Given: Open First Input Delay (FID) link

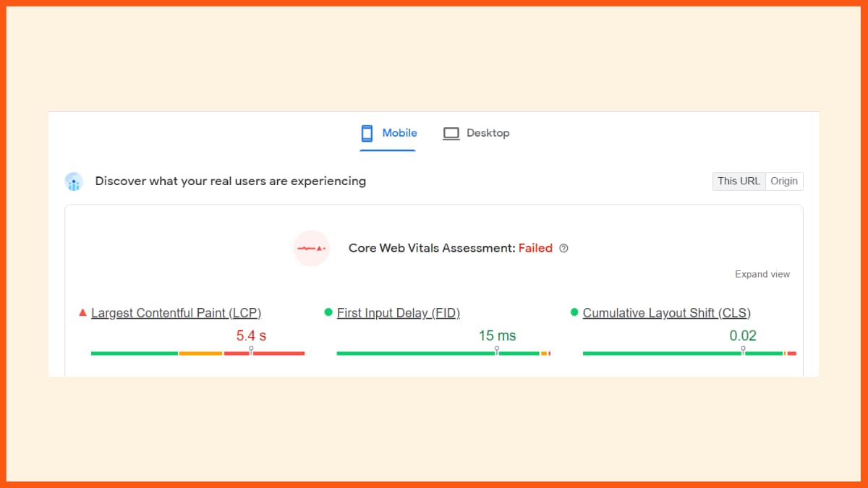Looking at the screenshot, I should pyautogui.click(x=399, y=313).
